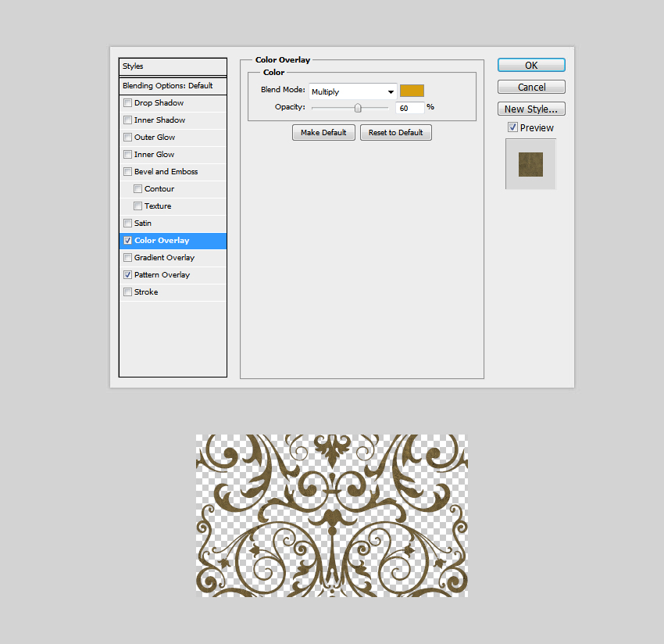664x644 pixels.
Task: Tick the Stroke checkbox
Action: (127, 292)
